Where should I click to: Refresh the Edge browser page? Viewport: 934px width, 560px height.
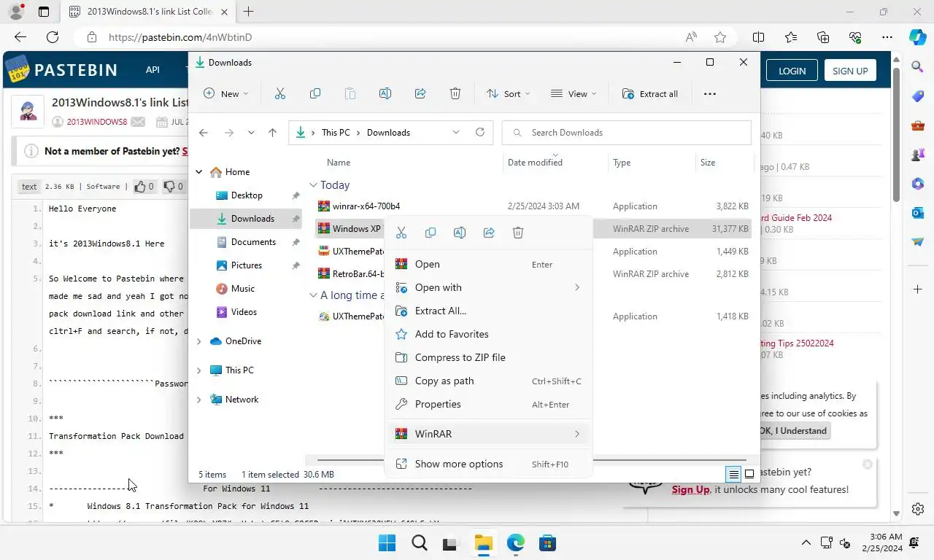tap(53, 37)
